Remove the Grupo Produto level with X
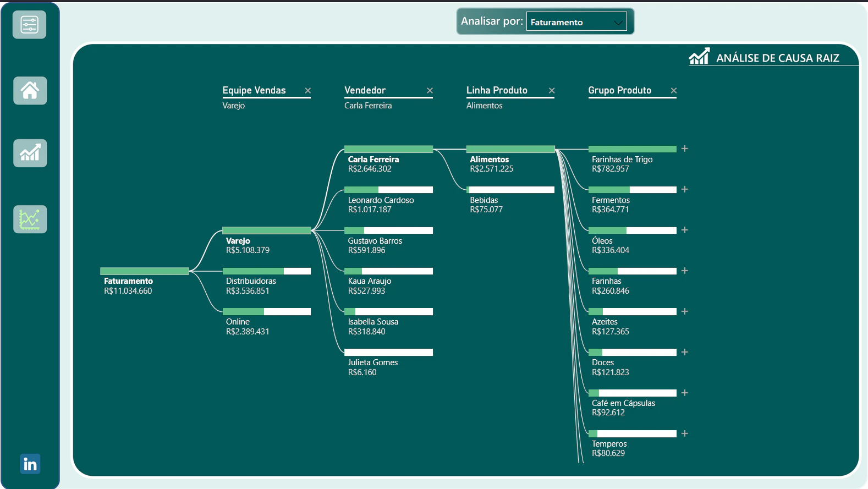The image size is (868, 489). point(674,91)
